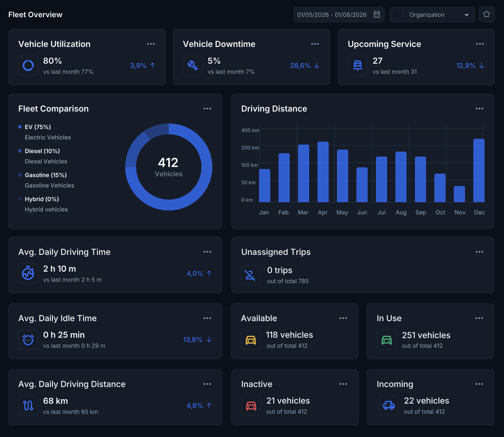The height and width of the screenshot is (437, 504).
Task: Click the 3,9% utilization change indicator
Action: click(x=143, y=65)
